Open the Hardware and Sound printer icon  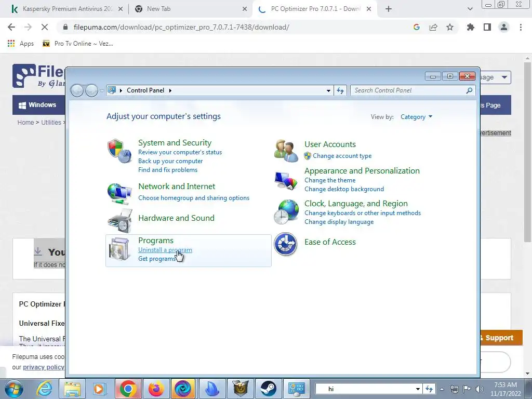tap(120, 220)
